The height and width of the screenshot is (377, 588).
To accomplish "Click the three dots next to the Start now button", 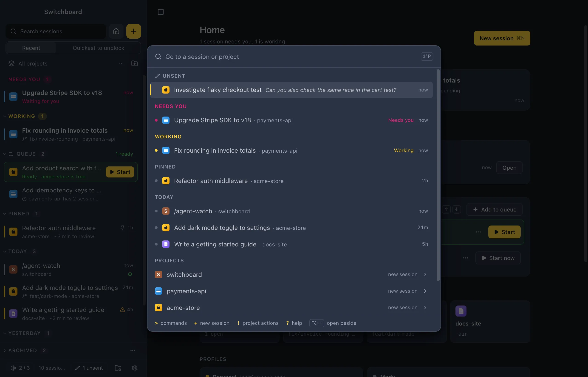I will click(x=465, y=258).
